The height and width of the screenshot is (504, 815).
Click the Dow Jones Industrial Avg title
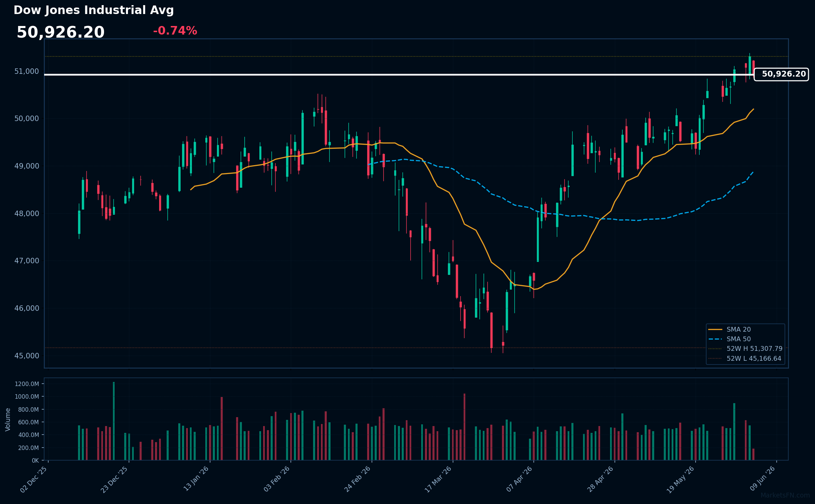93,10
